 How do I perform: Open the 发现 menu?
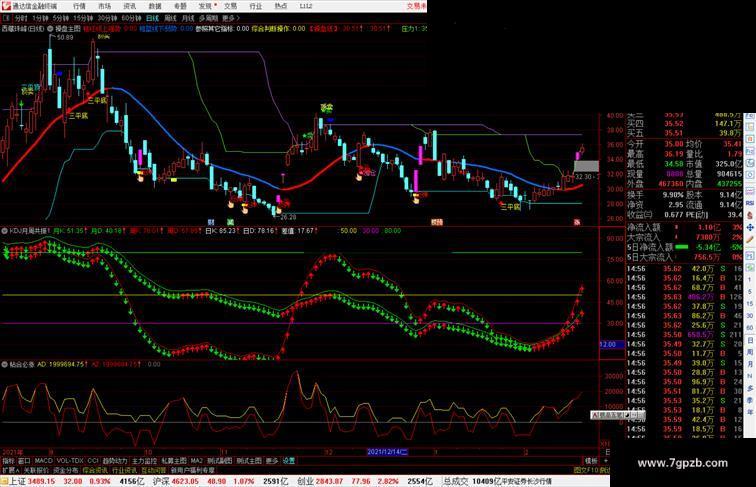pos(205,6)
